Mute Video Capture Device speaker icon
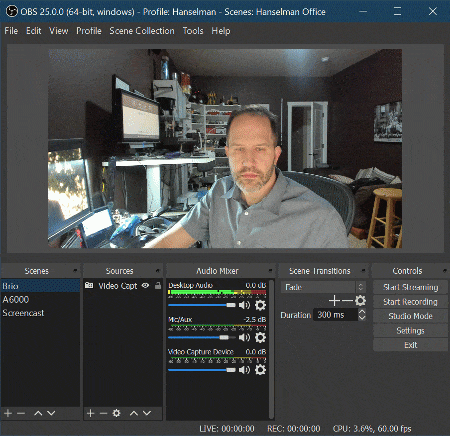The height and width of the screenshot is (436, 450). (x=244, y=369)
